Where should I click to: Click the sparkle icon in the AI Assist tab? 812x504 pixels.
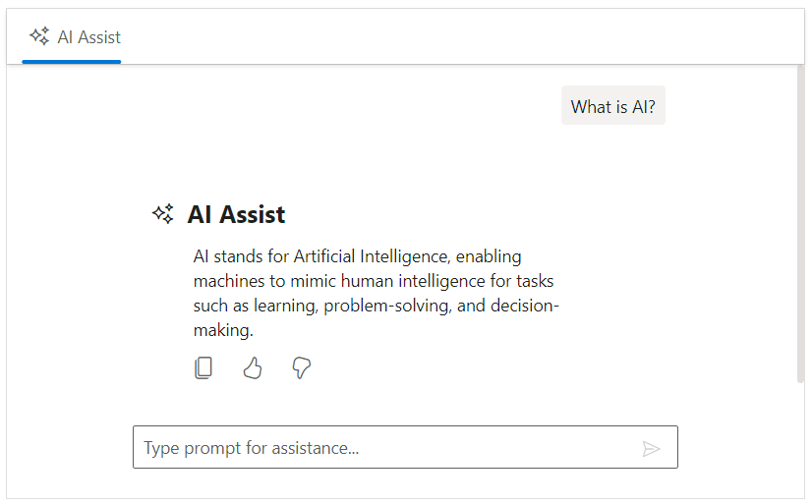[39, 36]
